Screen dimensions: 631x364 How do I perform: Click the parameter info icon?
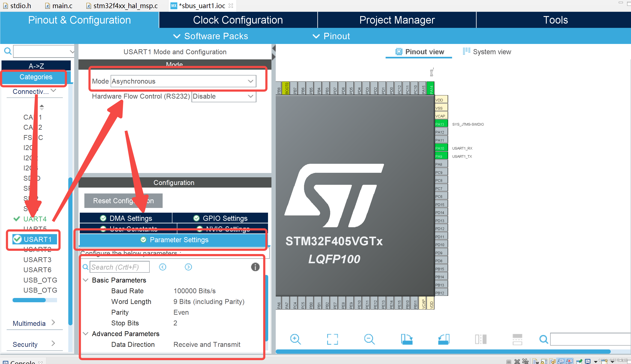tap(255, 267)
